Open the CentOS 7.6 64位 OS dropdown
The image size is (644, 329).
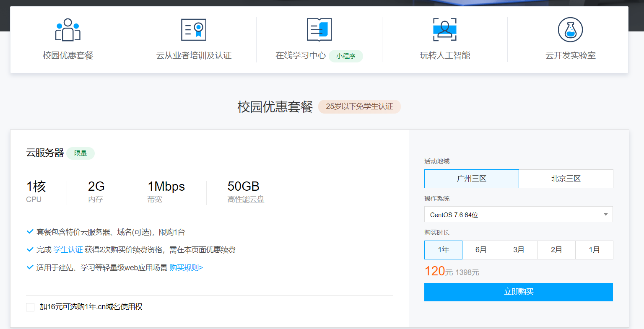tap(519, 214)
